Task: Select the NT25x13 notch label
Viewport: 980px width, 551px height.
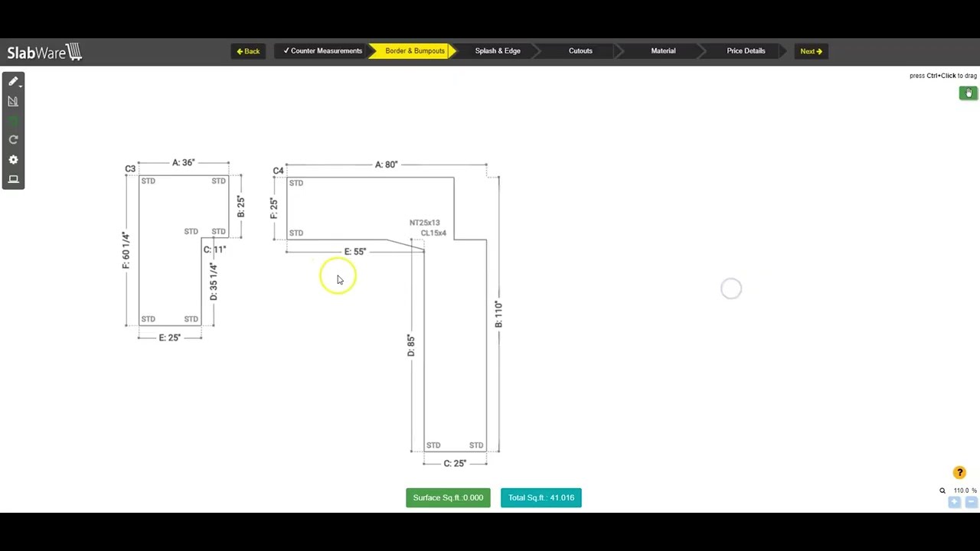Action: tap(424, 223)
